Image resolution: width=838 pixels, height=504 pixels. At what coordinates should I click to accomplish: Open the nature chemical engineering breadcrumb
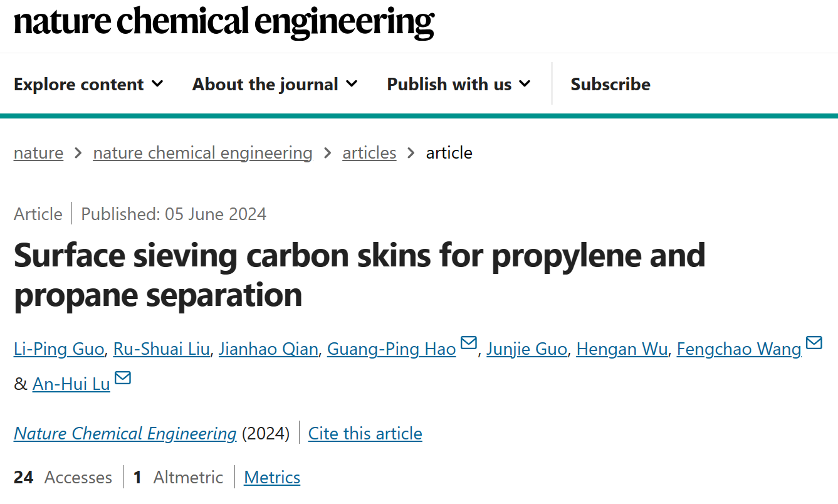202,153
